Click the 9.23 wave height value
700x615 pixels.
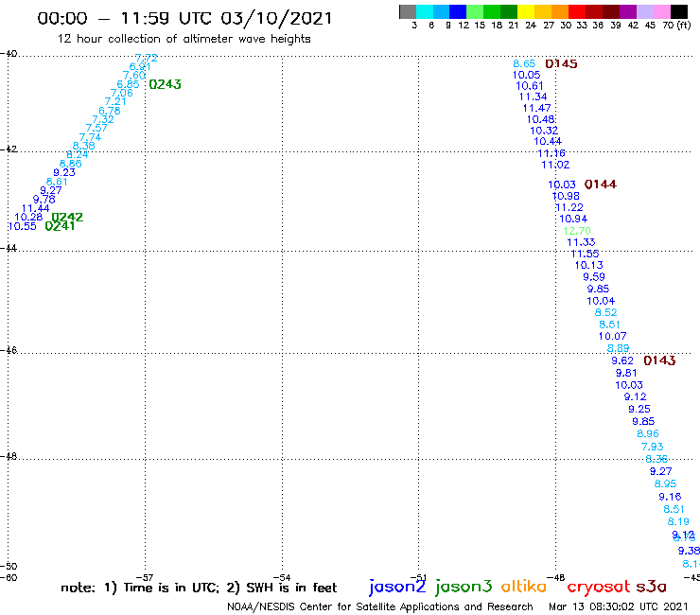(x=64, y=172)
